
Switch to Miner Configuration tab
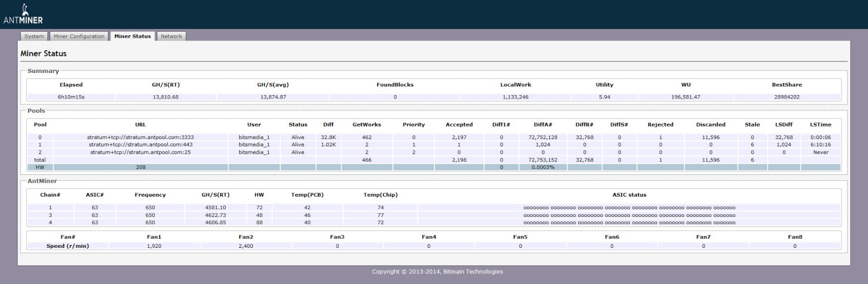(79, 36)
